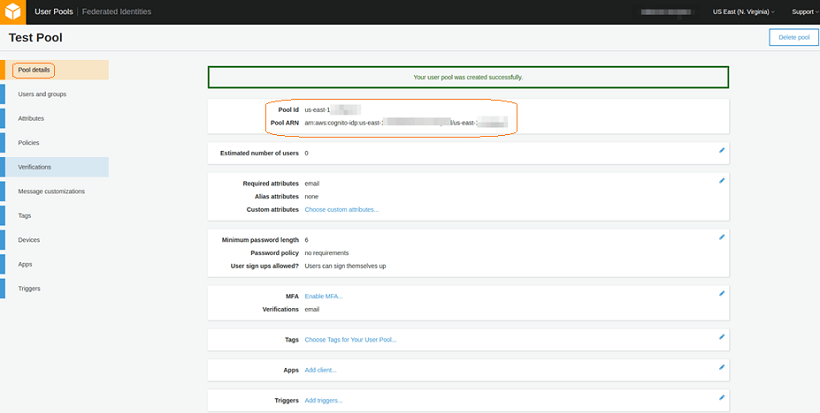This screenshot has height=413, width=820.
Task: Click pencil icon for attributes section
Action: pyautogui.click(x=721, y=180)
